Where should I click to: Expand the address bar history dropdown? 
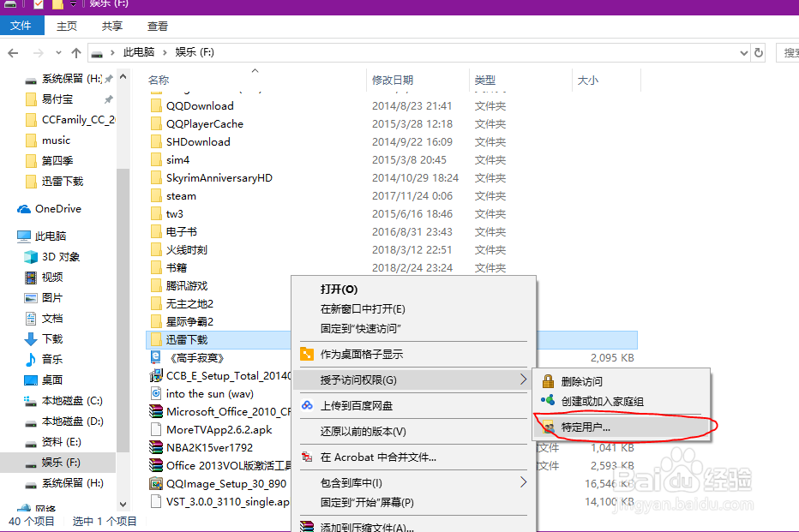743,53
